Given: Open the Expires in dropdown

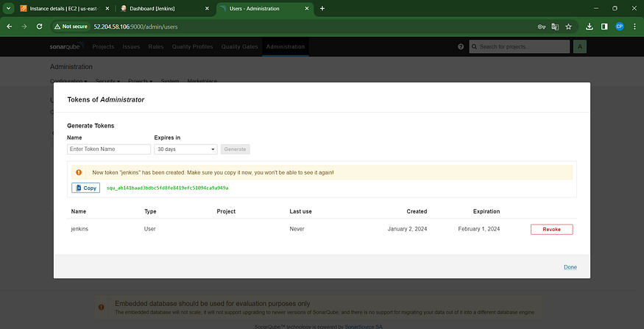Looking at the screenshot, I should click(x=185, y=149).
